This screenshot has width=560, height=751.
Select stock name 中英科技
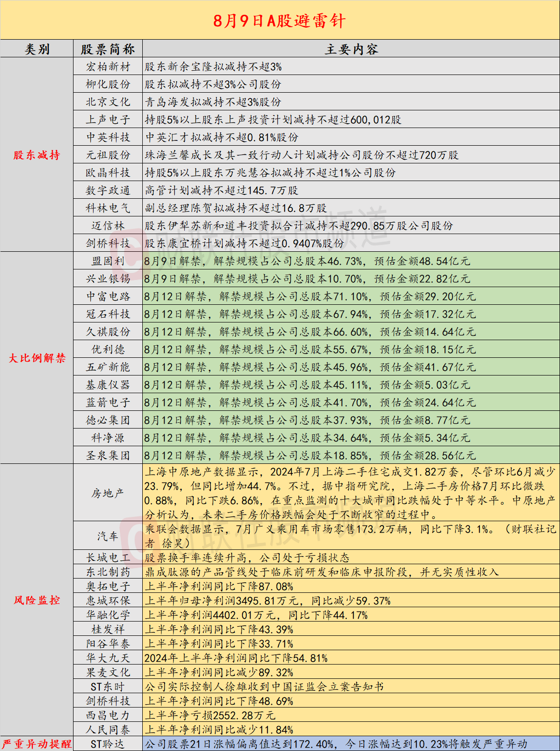[108, 138]
